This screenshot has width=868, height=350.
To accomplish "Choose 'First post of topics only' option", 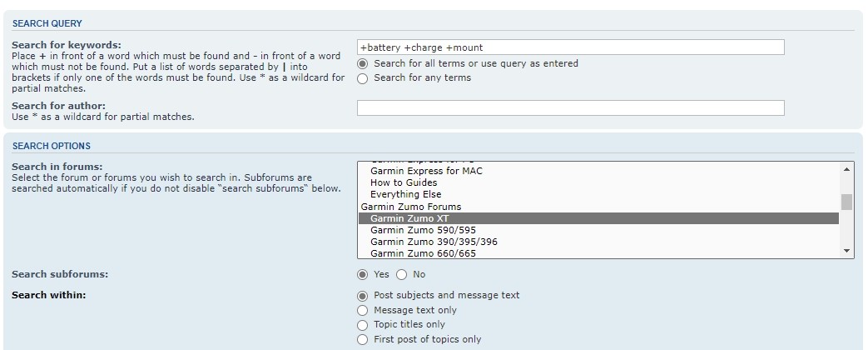I will [x=363, y=339].
